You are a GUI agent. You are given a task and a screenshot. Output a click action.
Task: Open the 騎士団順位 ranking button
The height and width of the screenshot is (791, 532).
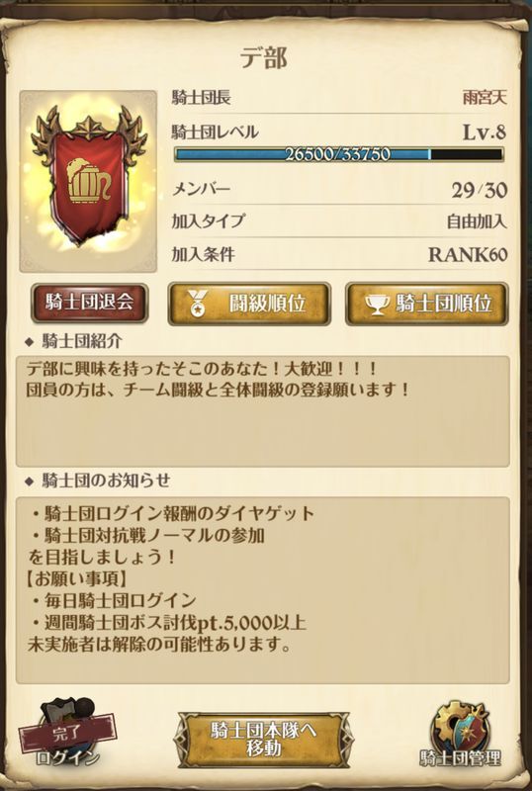pos(426,304)
